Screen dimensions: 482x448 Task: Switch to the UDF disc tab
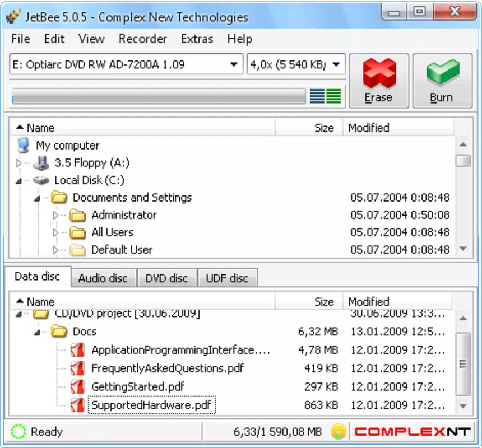click(x=227, y=278)
